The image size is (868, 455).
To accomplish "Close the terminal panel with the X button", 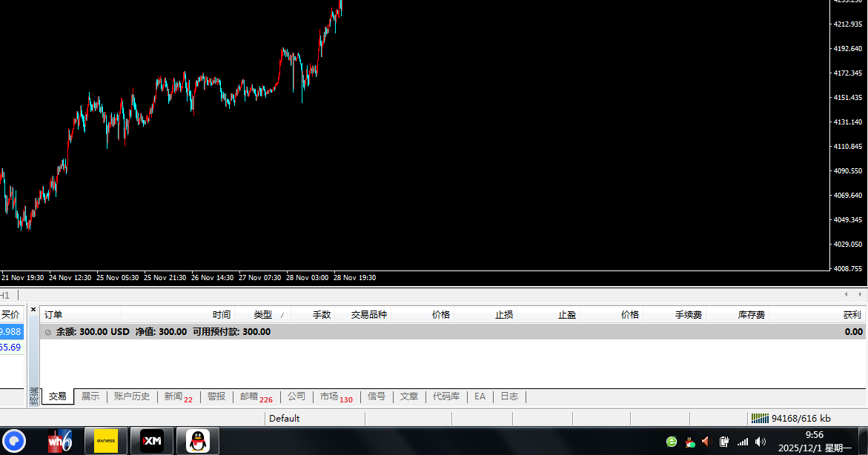I will tap(33, 310).
